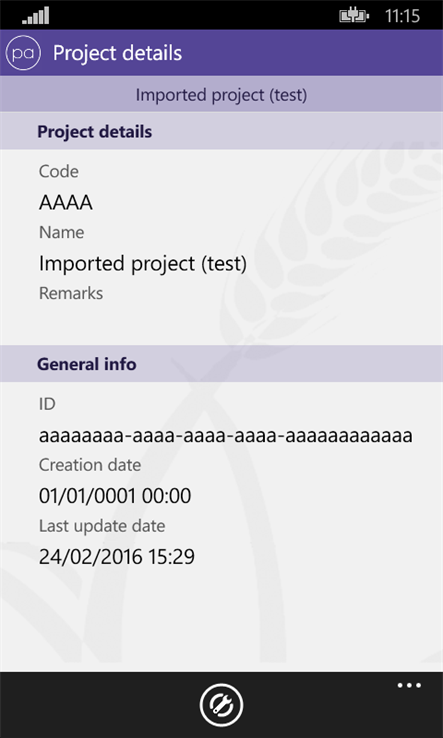
Task: Tap the Name field label
Action: pyautogui.click(x=62, y=233)
